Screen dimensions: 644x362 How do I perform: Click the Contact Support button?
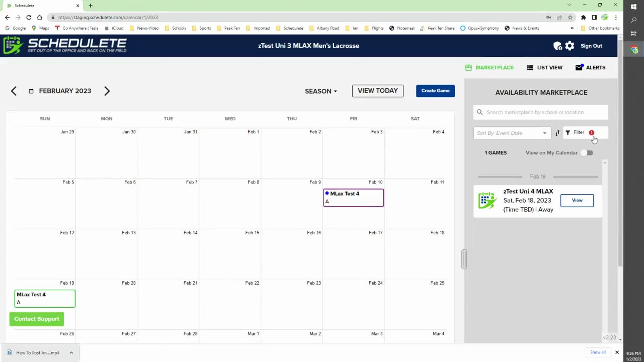[37, 319]
